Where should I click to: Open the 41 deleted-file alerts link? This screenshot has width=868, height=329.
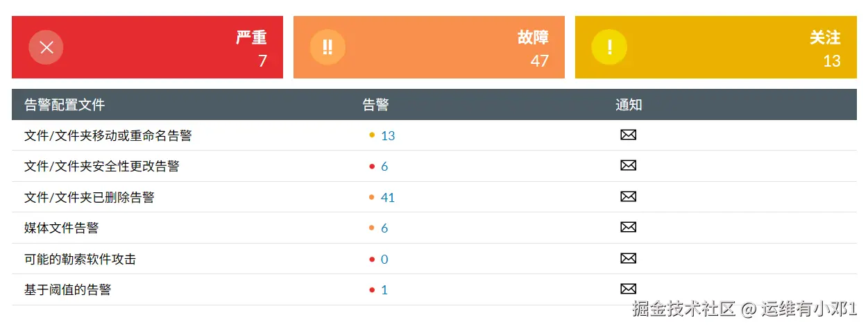click(388, 198)
